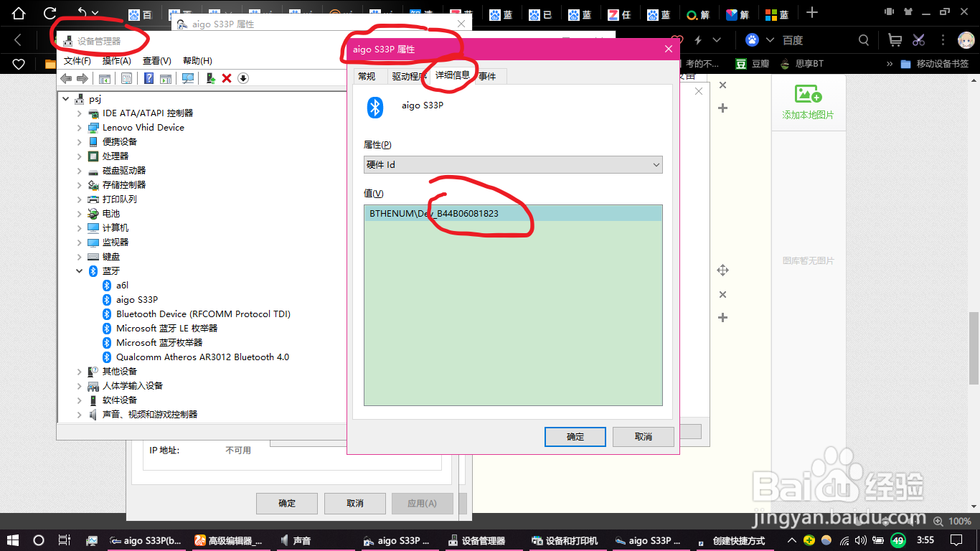Click the browser search magnifier icon

864,40
